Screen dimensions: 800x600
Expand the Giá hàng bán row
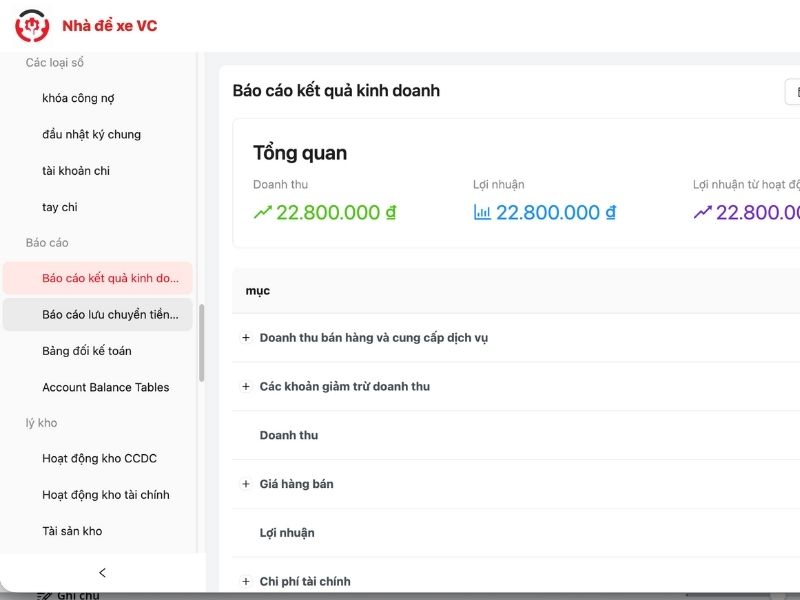point(246,484)
